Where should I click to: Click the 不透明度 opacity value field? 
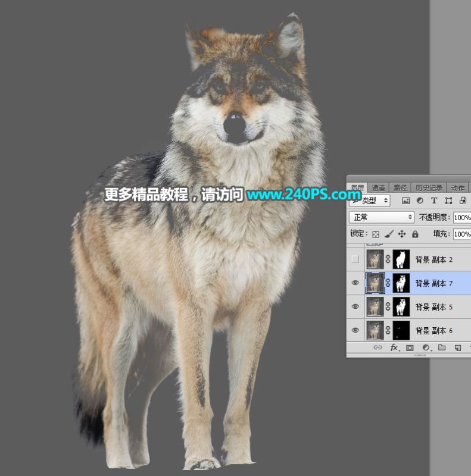click(x=462, y=218)
